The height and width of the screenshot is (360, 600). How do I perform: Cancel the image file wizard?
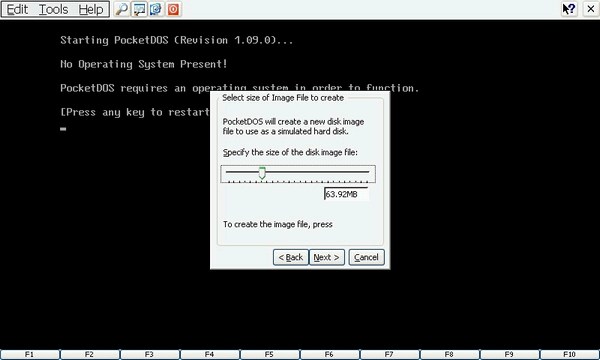point(366,257)
